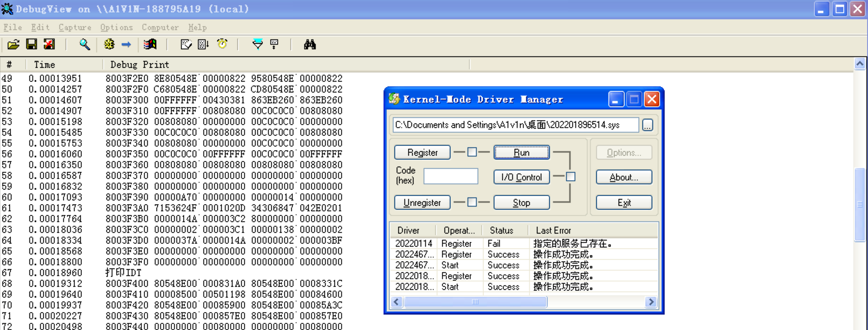
Task: Click the Open file toolbar icon
Action: (13, 45)
